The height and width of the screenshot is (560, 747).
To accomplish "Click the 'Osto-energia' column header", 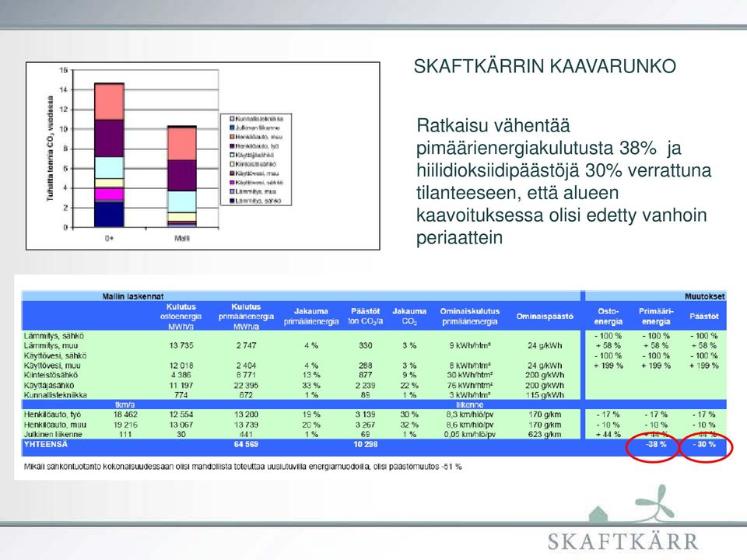I will (x=608, y=317).
